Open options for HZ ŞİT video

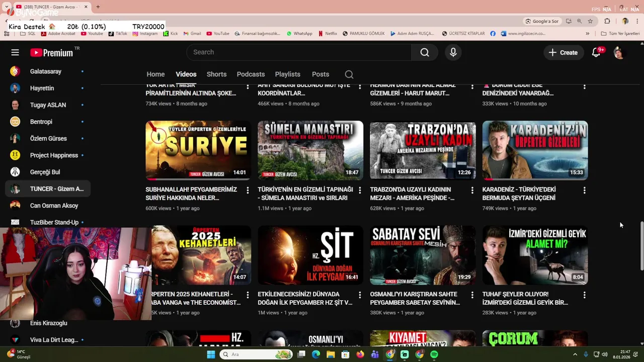360,295
